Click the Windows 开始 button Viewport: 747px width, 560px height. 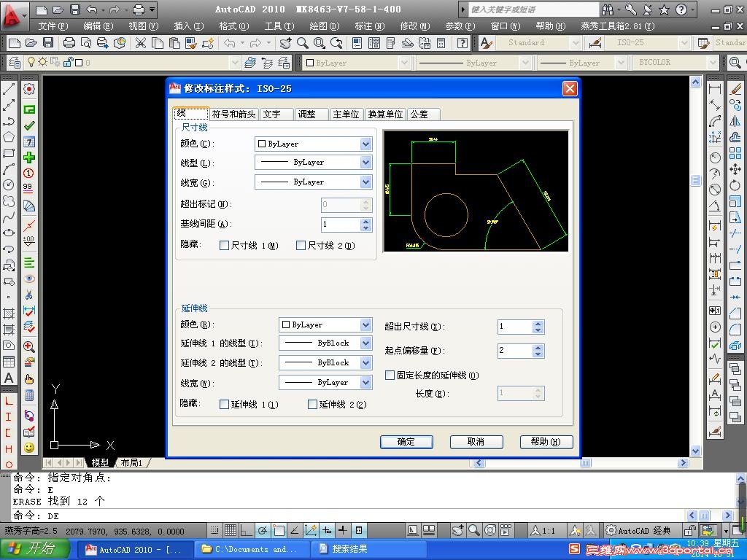(x=35, y=549)
